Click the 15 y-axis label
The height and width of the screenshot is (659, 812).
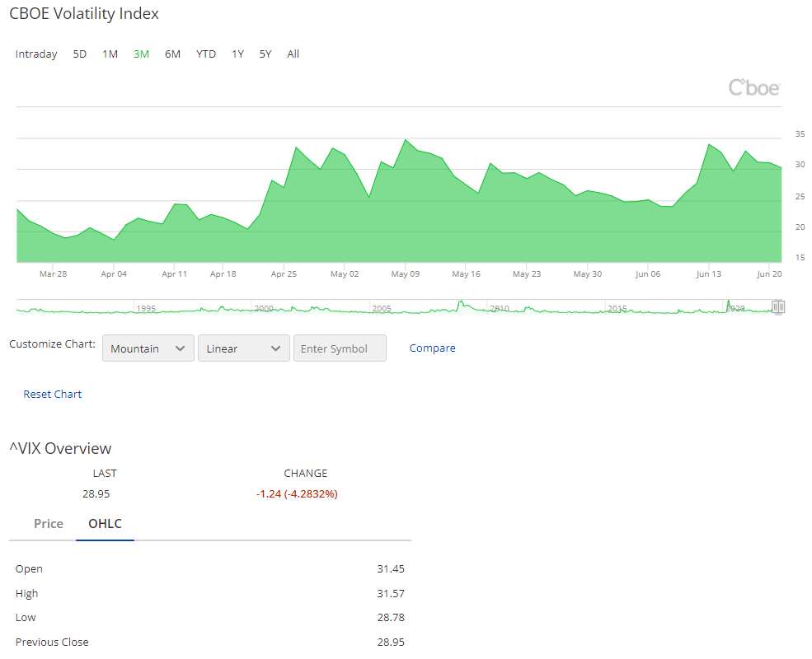[800, 258]
